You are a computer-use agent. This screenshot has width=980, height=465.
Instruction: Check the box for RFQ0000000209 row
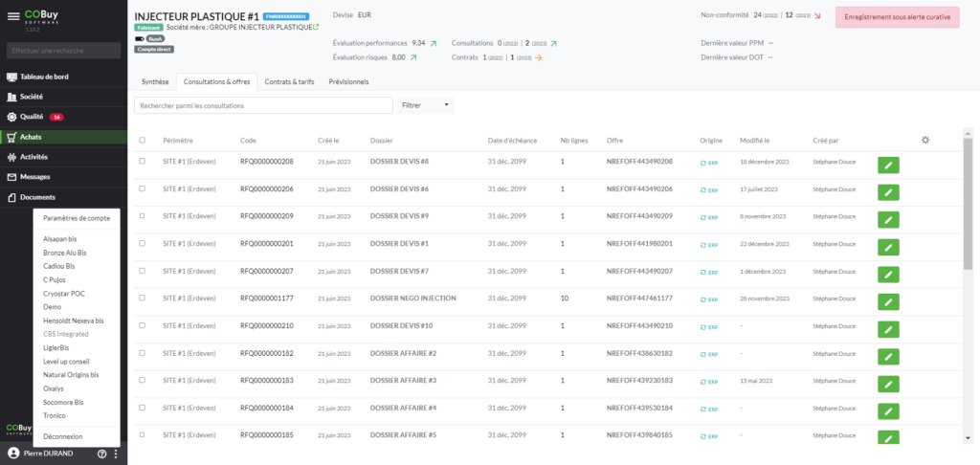pos(143,216)
